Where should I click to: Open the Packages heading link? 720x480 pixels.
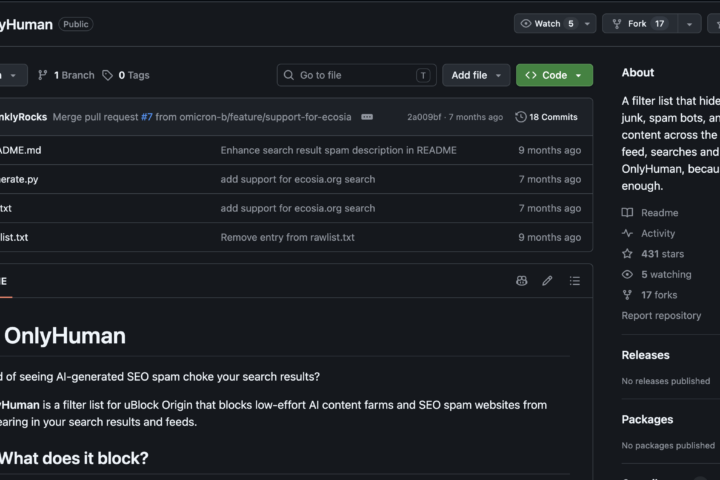coord(647,419)
